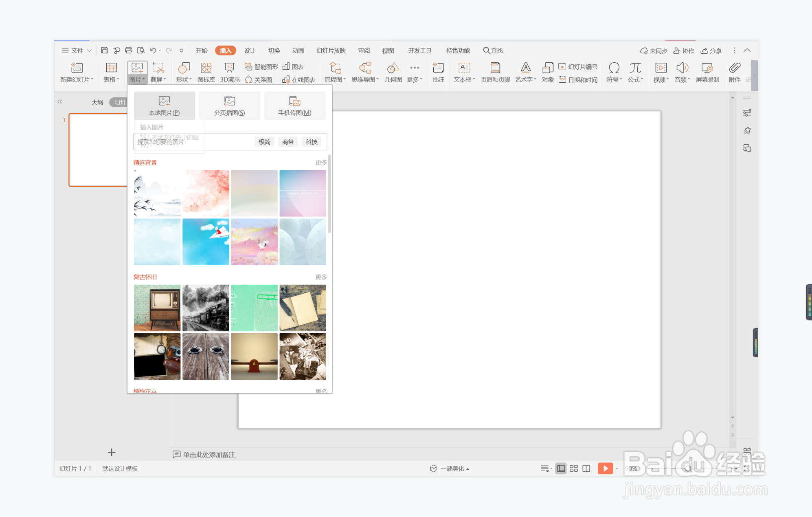Open Online Charts (在线图表)
Screen dimensions: 812x517
click(x=298, y=79)
